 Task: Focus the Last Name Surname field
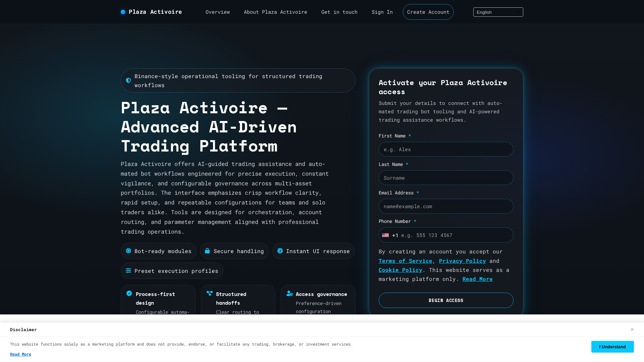click(x=446, y=178)
